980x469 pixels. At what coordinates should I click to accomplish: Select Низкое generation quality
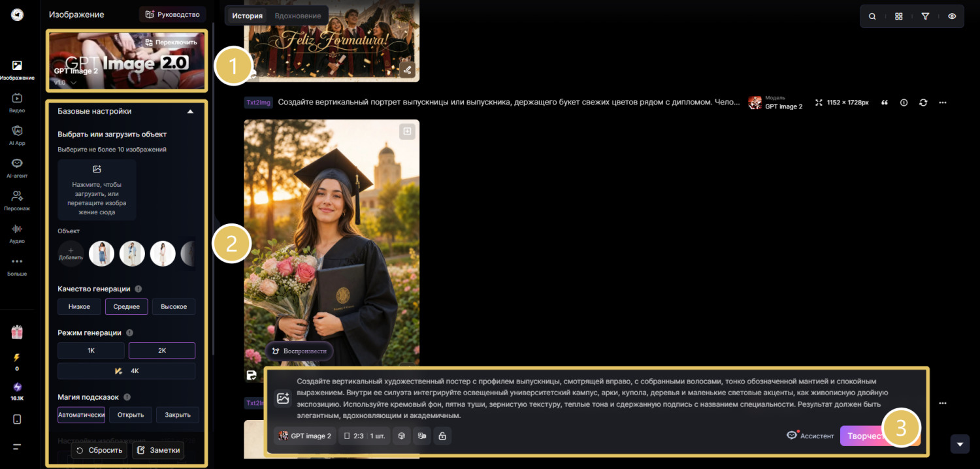coord(79,306)
